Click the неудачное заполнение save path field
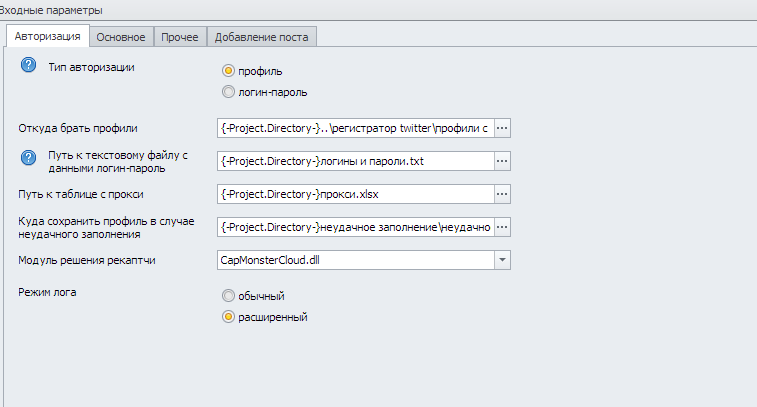 coord(355,227)
